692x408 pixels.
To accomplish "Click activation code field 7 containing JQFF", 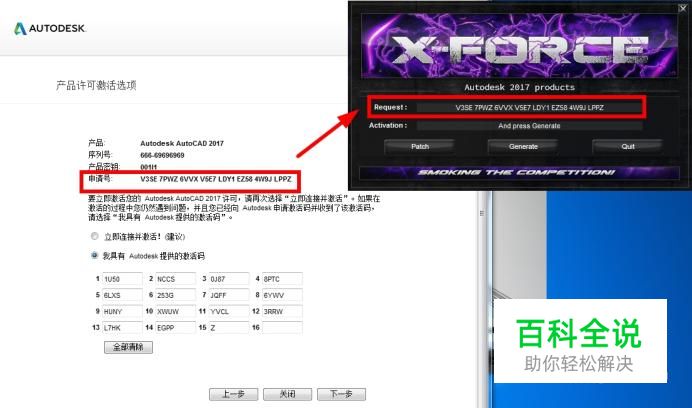I will tap(229, 295).
